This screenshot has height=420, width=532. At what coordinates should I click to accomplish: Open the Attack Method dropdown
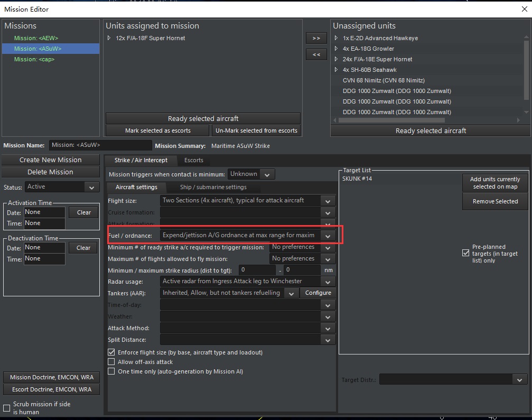pyautogui.click(x=248, y=328)
